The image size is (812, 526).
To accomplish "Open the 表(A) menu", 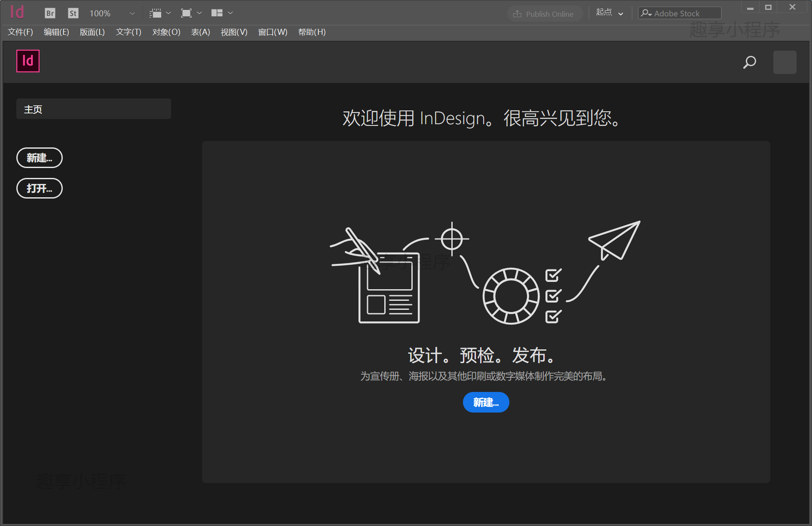I will pyautogui.click(x=200, y=32).
